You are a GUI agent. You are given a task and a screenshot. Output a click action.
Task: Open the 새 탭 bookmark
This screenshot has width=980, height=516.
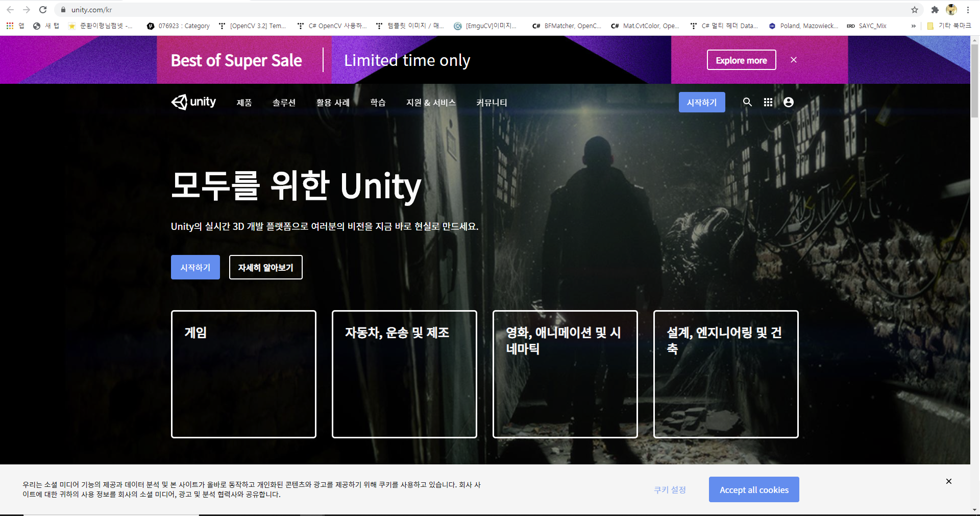46,26
